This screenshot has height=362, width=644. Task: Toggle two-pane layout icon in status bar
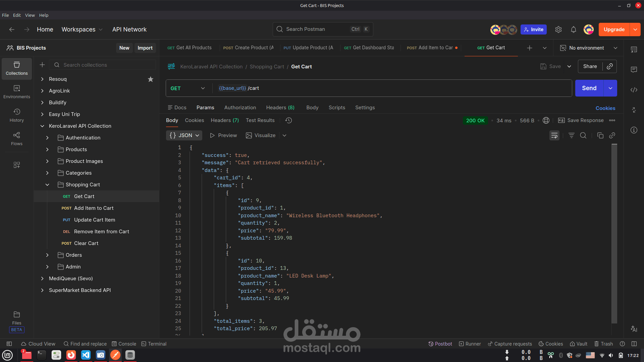(x=634, y=344)
